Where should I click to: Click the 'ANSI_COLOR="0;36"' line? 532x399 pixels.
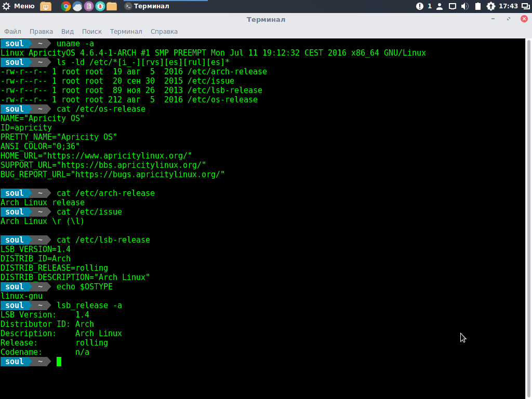point(40,147)
